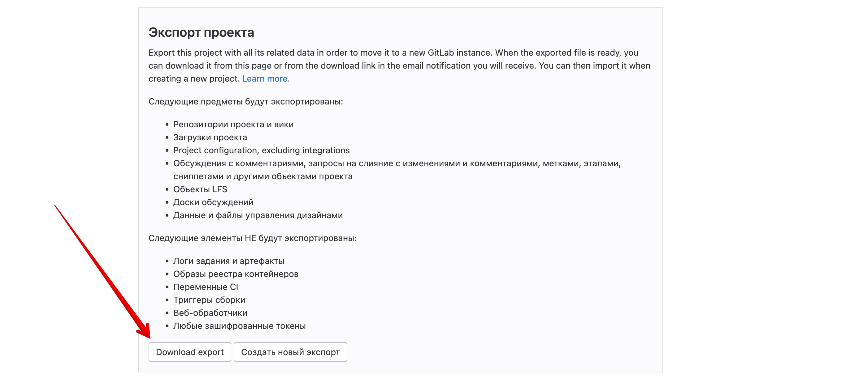Click the Создать новый экспорт button

(x=290, y=352)
